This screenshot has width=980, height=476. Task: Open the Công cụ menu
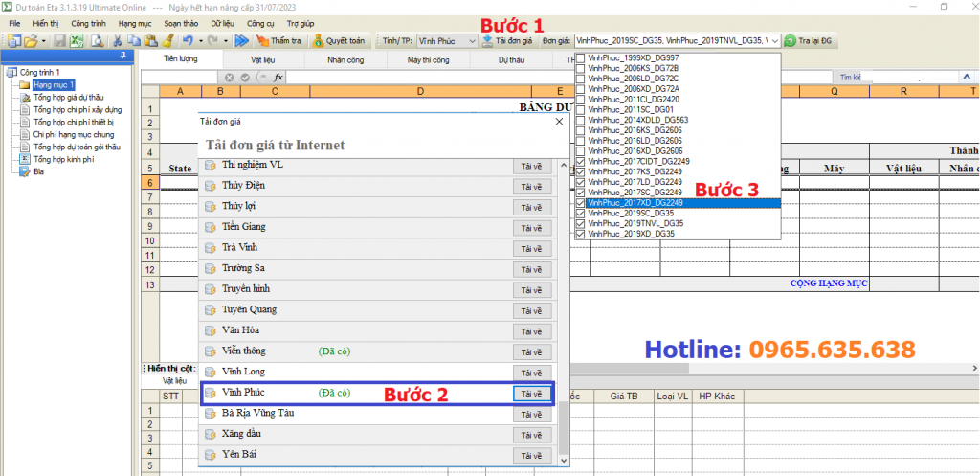(x=260, y=21)
